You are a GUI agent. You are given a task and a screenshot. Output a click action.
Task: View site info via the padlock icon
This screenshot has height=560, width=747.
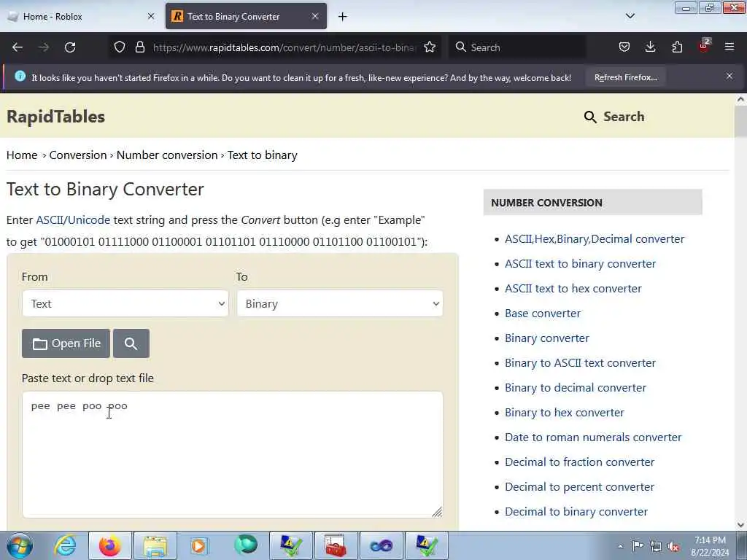pos(139,47)
